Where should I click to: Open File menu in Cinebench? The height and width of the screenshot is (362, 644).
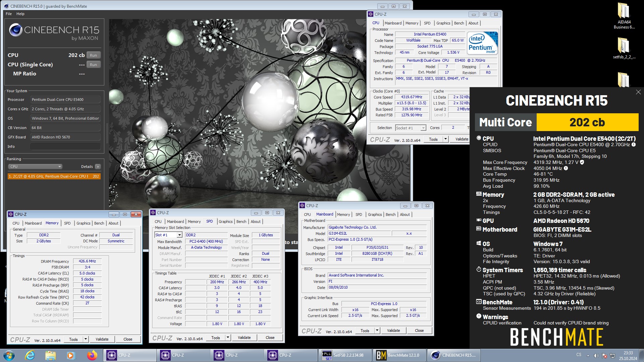(x=9, y=14)
